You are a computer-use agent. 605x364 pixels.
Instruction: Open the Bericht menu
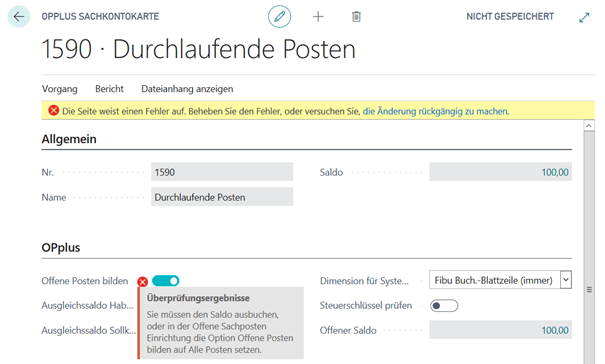[x=109, y=89]
